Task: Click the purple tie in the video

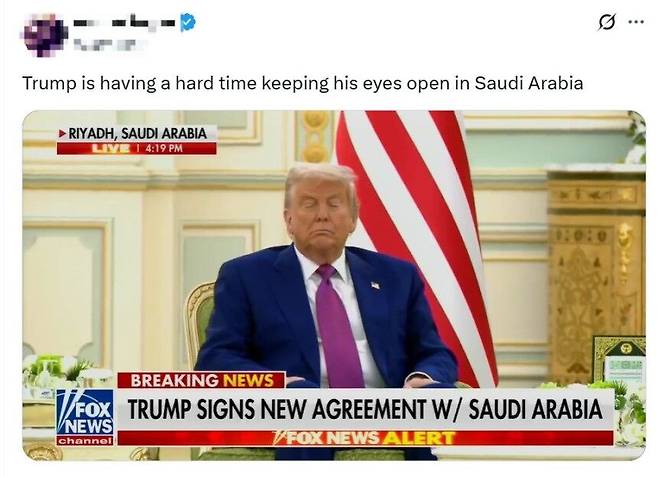Action: (338, 325)
